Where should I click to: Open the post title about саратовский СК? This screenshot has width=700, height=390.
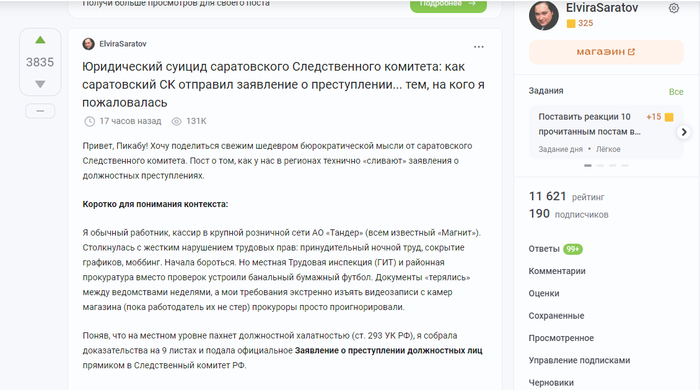[x=283, y=85]
